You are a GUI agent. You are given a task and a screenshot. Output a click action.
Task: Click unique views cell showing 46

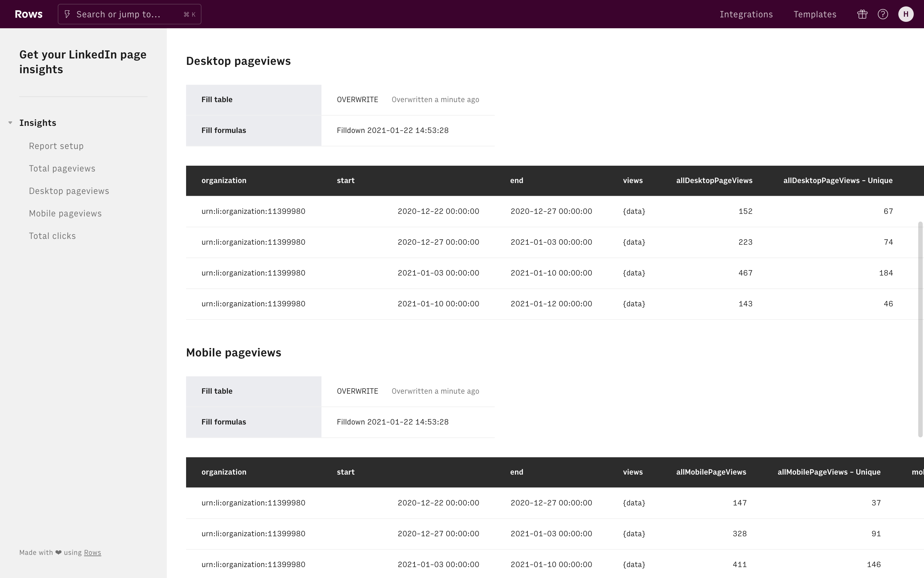click(888, 304)
